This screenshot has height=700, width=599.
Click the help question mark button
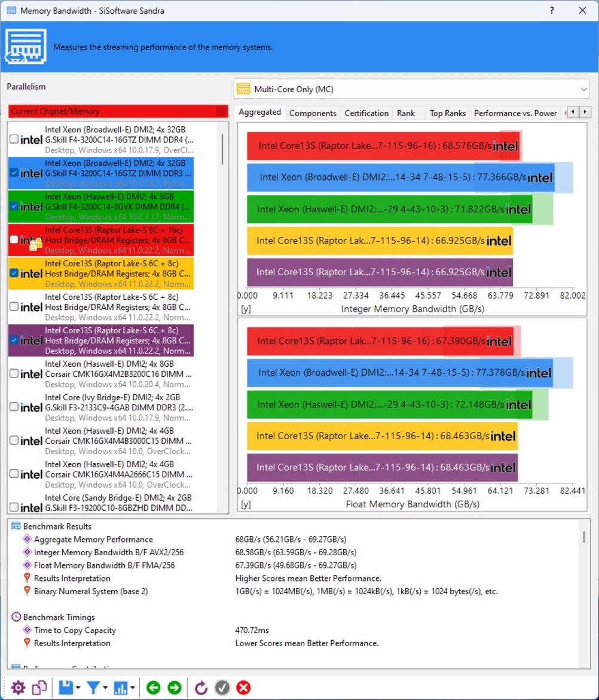click(552, 10)
